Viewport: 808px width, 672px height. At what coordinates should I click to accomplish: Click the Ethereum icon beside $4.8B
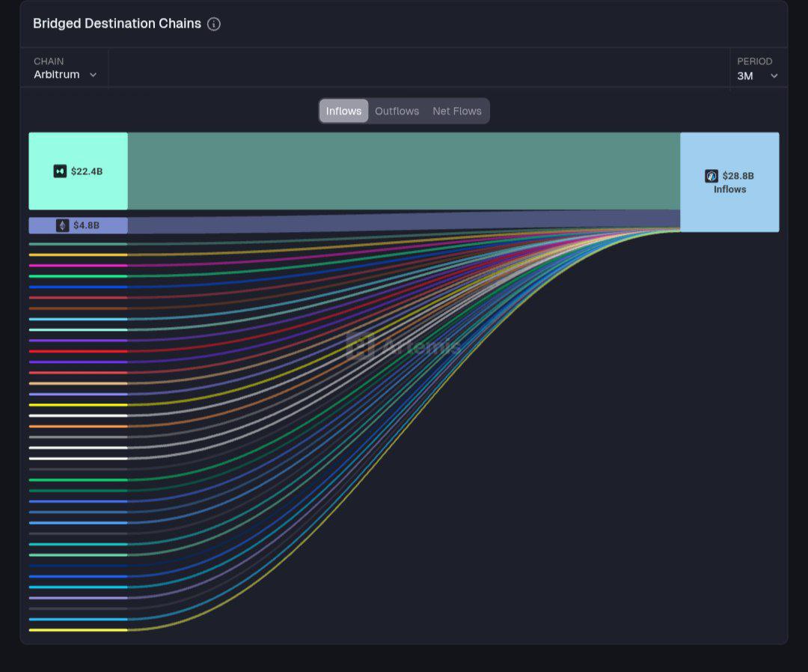62,225
